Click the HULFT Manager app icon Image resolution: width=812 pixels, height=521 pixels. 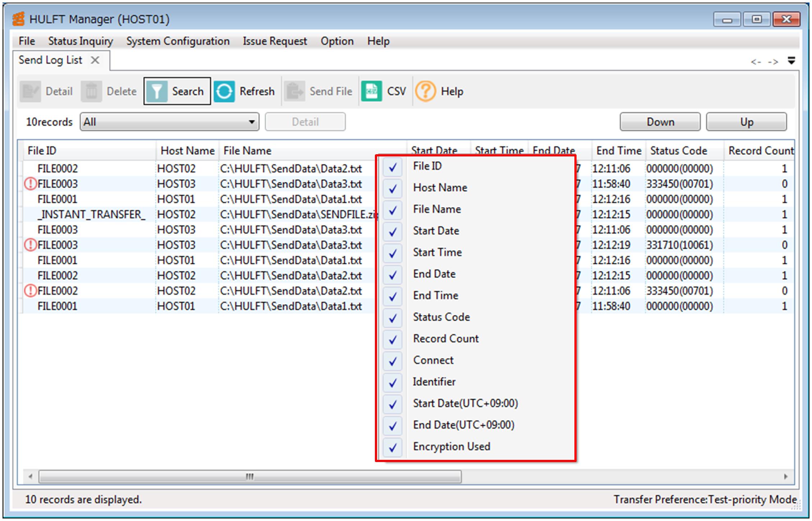(19, 19)
